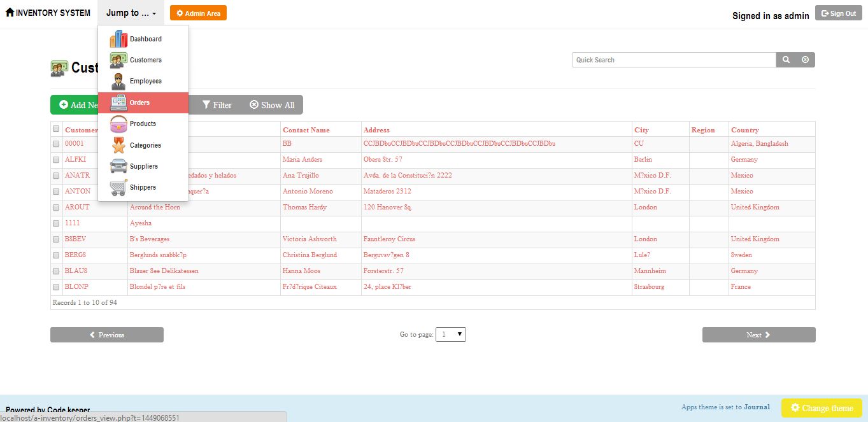Click the address Mataderos 2312

coord(387,191)
